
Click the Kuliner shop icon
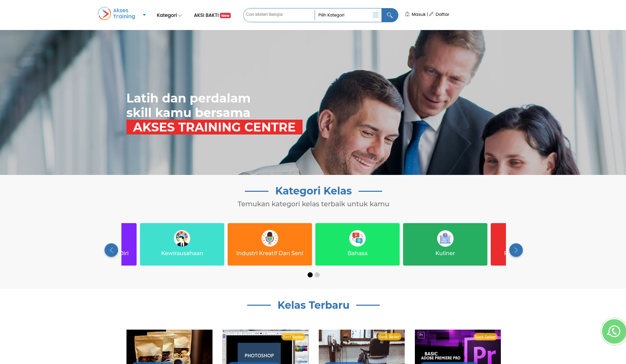pyautogui.click(x=445, y=238)
